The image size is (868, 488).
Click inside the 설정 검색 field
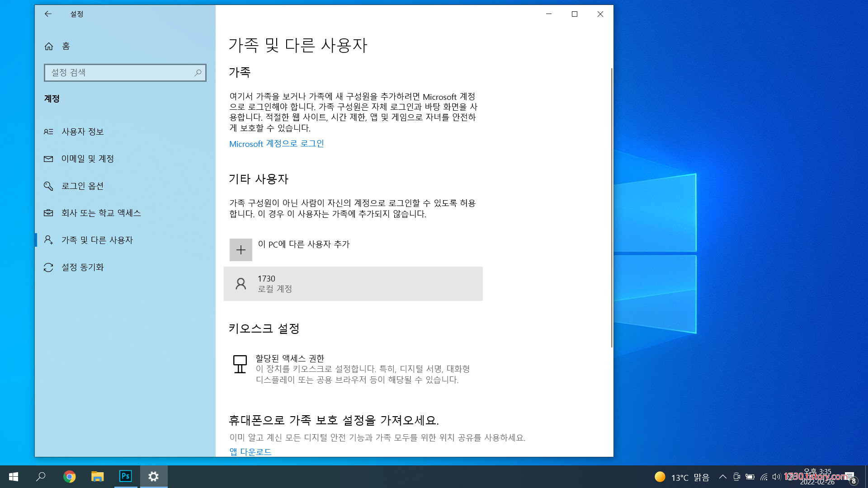(118, 73)
